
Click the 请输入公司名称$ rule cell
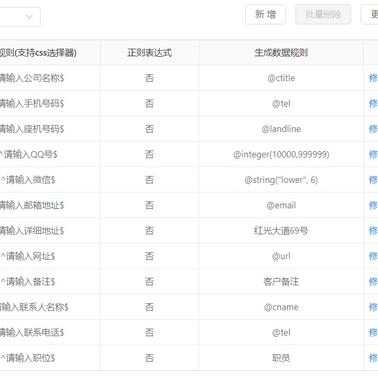50,78
